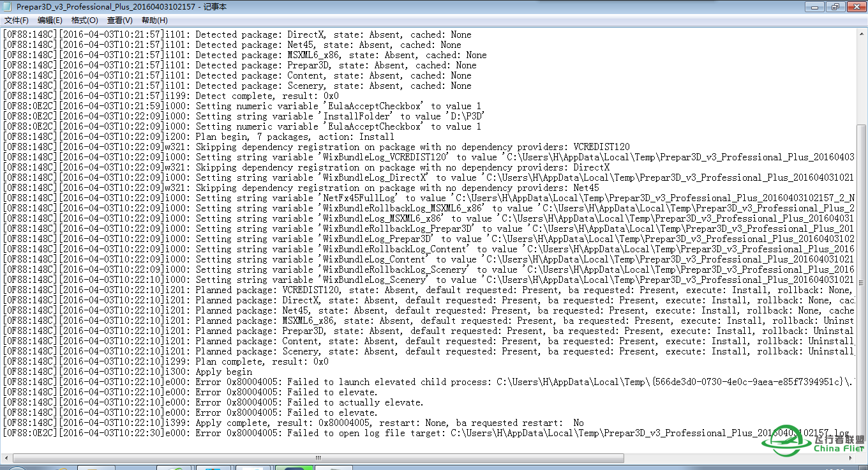Image resolution: width=868 pixels, height=470 pixels.
Task: Click the 'NetFx45FullLog' variable line
Action: click(x=429, y=198)
